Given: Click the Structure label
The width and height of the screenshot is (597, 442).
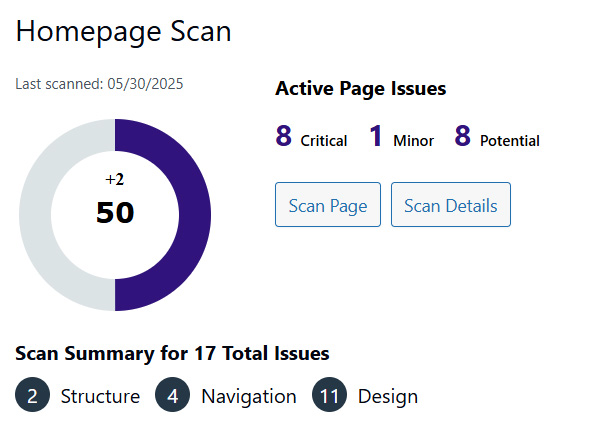Looking at the screenshot, I should 101,396.
